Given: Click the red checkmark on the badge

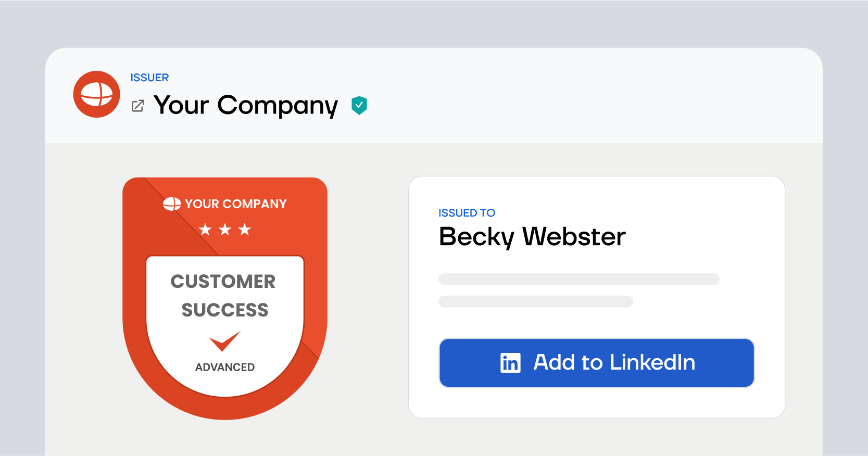Looking at the screenshot, I should coord(225,341).
